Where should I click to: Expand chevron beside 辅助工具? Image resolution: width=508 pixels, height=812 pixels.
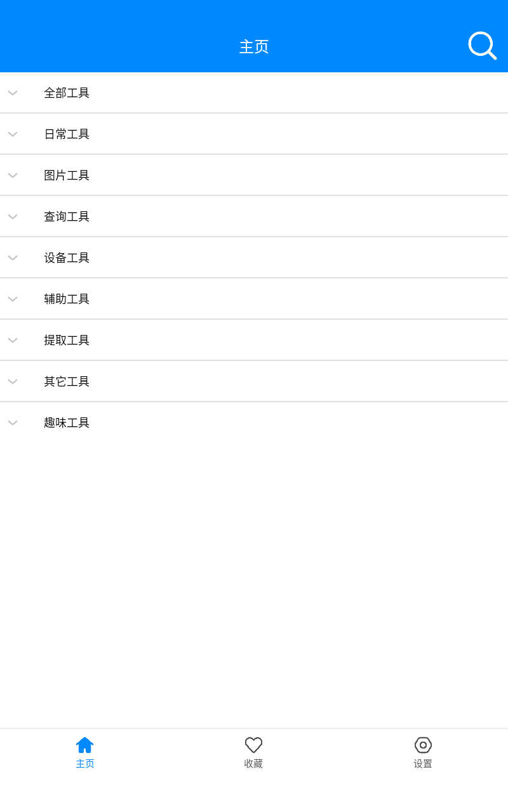coord(13,299)
